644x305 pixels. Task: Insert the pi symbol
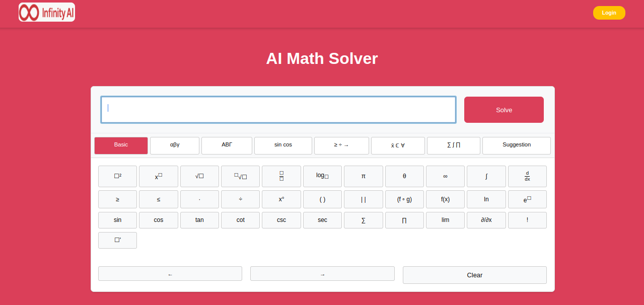coord(363,176)
